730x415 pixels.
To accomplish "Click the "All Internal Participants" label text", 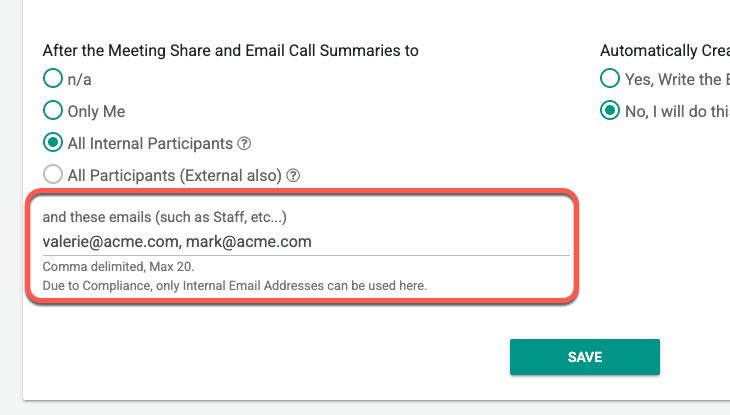I will [x=150, y=144].
